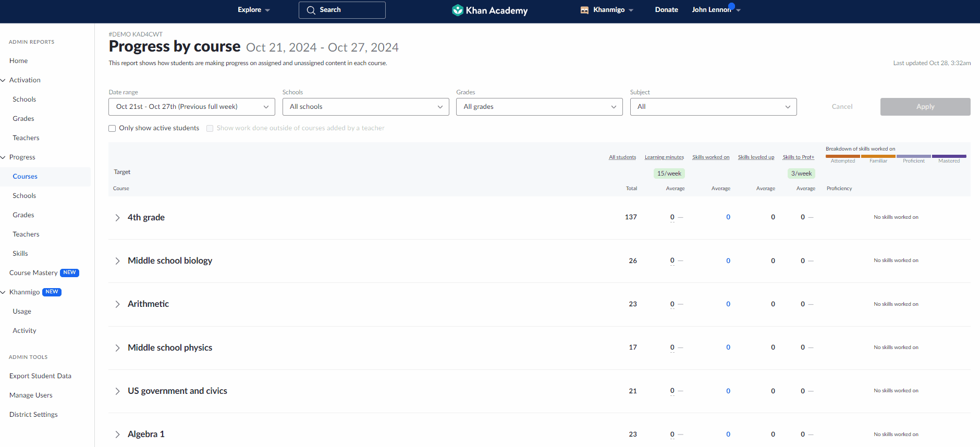Click the Skills leveled up column header
The height and width of the screenshot is (447, 980).
[x=756, y=157]
